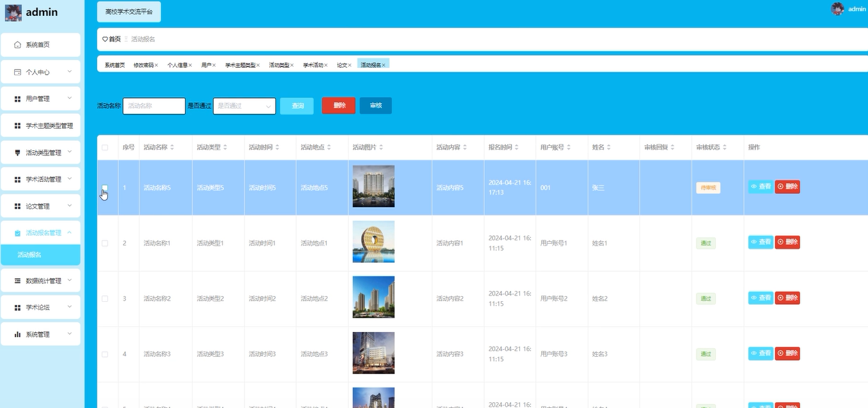Close the 修改密码 tab
The image size is (868, 408).
(156, 65)
